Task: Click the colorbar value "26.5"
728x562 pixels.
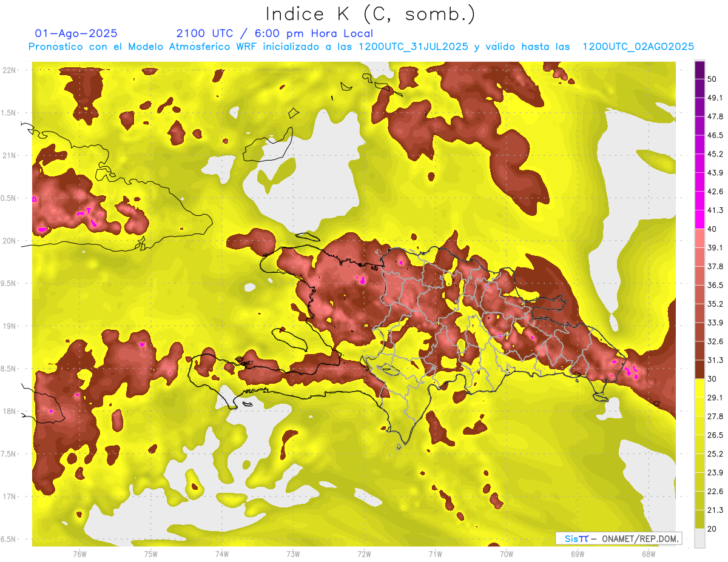Action: point(715,435)
